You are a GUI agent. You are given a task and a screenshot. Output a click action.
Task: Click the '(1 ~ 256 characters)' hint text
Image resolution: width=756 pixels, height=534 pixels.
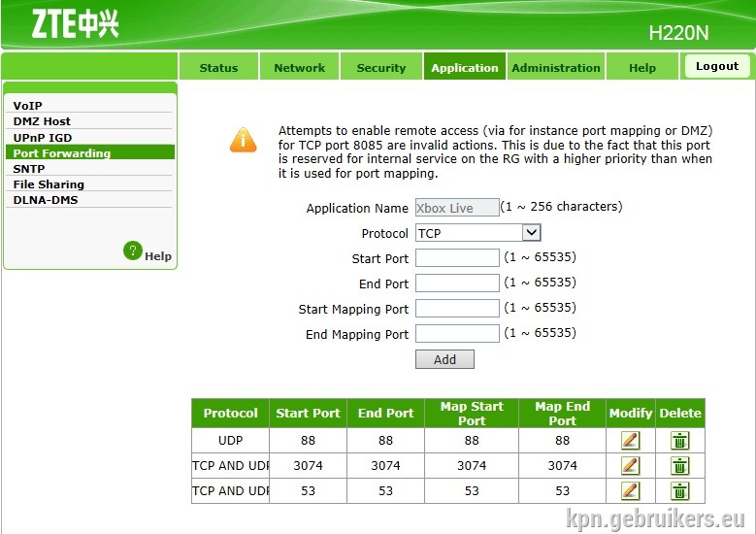(x=561, y=207)
